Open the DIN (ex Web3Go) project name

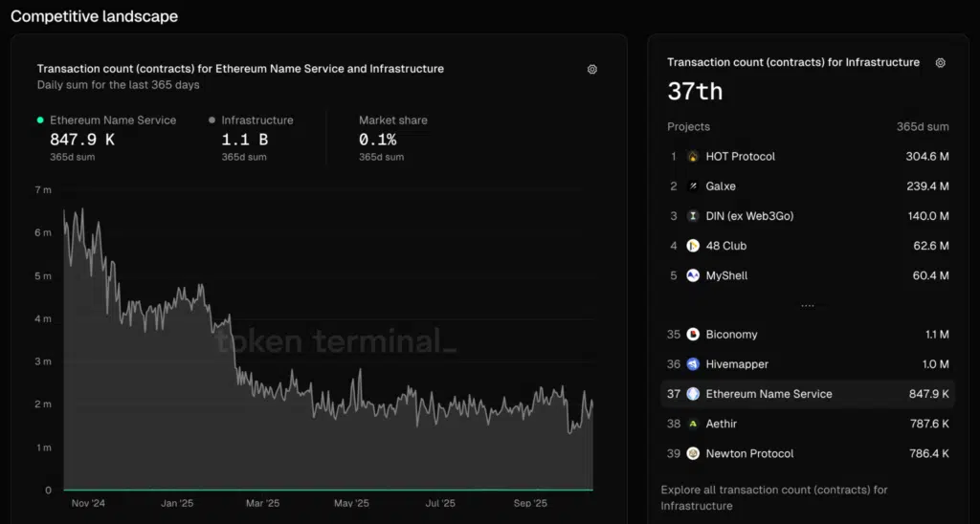click(x=749, y=216)
